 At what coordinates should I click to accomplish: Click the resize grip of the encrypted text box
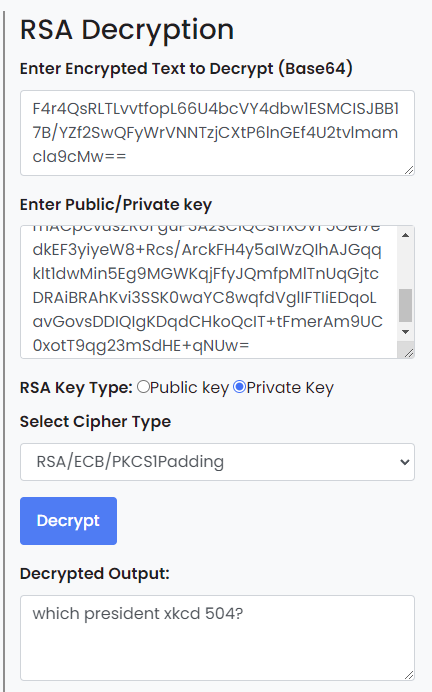[x=409, y=170]
